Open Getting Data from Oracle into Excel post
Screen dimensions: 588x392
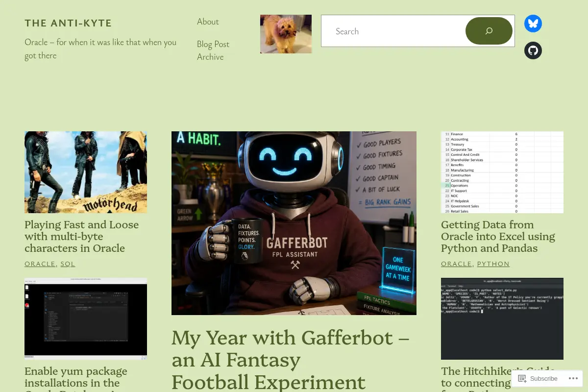pos(498,236)
